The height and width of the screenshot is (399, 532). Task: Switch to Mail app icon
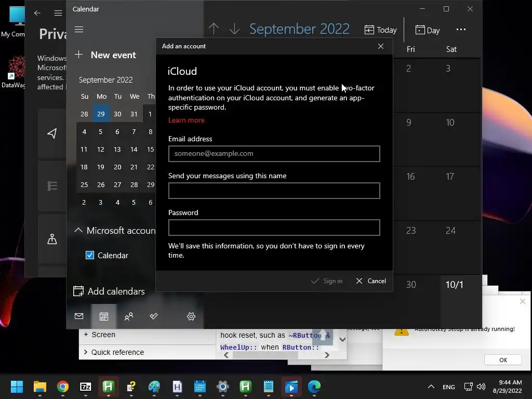point(79,316)
